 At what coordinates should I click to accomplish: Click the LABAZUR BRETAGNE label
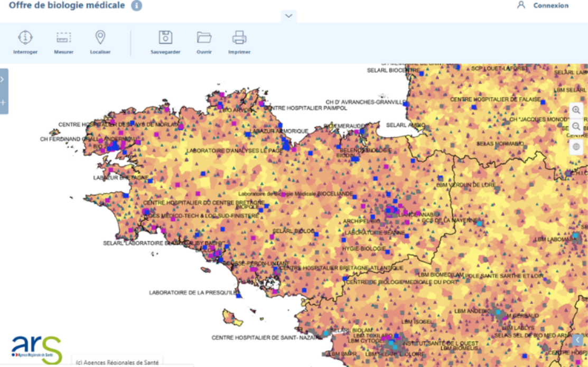pos(121,177)
